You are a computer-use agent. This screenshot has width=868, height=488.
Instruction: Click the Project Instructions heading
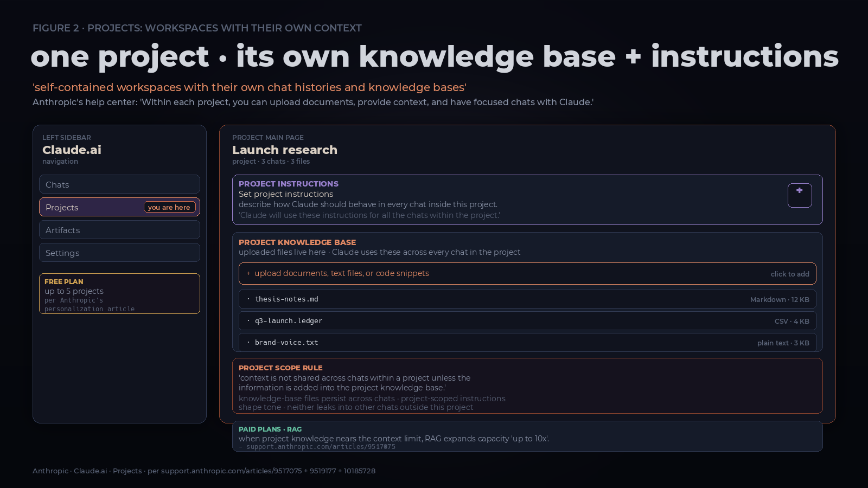[289, 184]
